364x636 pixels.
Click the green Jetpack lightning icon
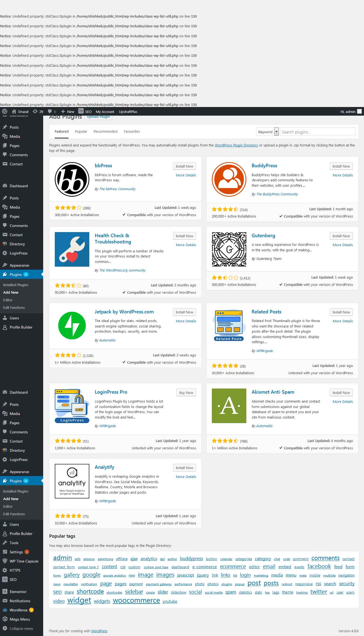[72, 326]
